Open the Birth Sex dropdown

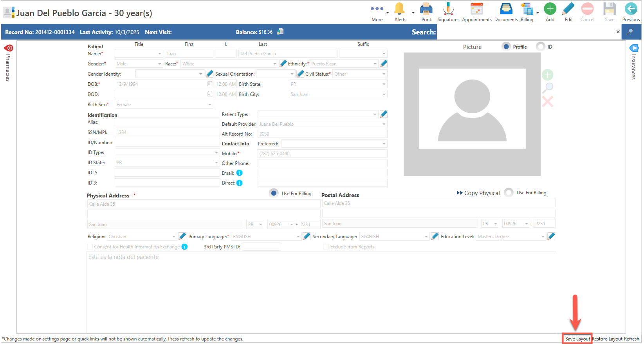210,105
